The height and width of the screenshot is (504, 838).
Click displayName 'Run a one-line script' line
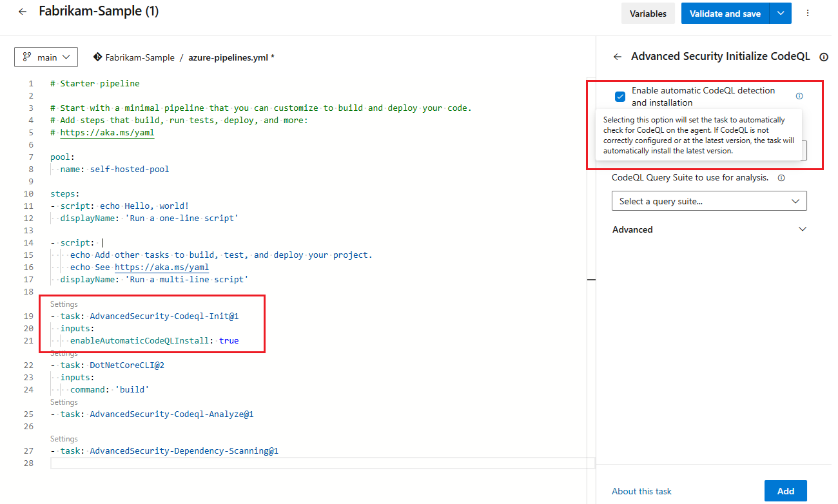click(x=149, y=218)
